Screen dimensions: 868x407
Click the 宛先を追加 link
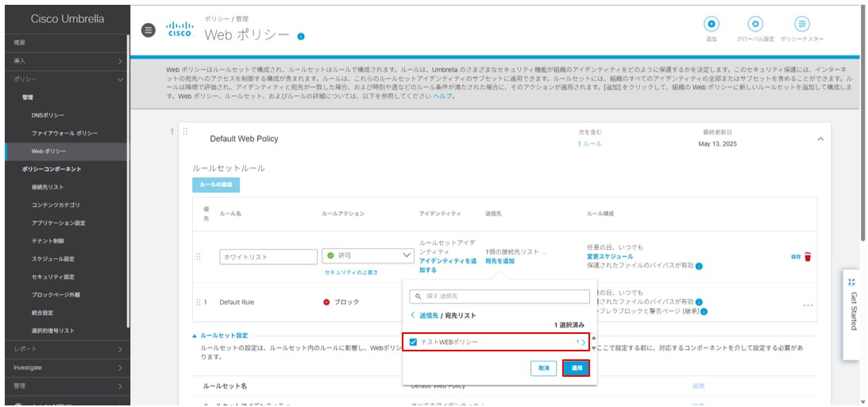click(500, 261)
